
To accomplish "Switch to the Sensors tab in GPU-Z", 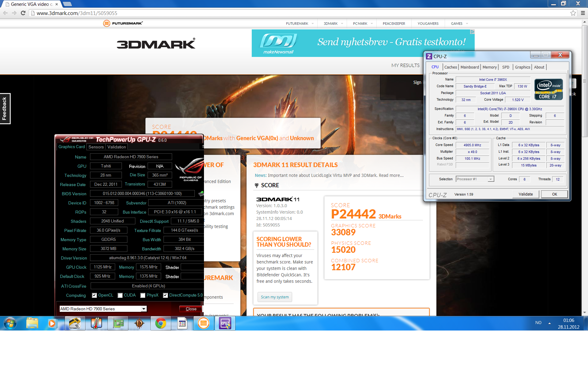I will click(x=96, y=147).
